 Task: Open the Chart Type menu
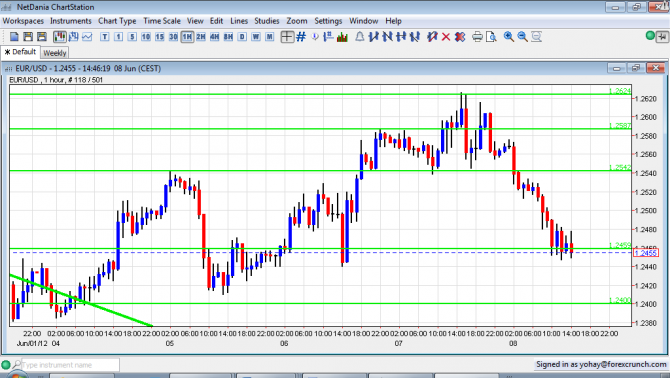point(117,21)
